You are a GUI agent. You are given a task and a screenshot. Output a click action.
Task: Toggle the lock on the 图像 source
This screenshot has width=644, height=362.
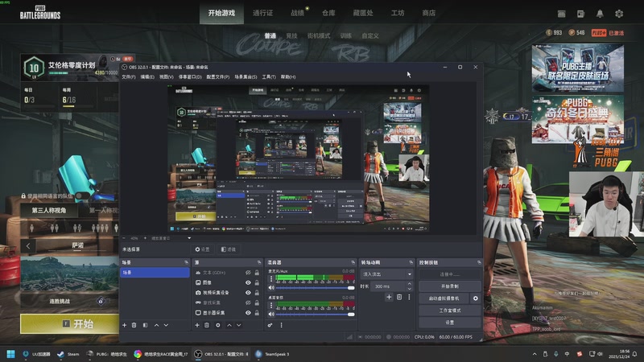pyautogui.click(x=257, y=282)
